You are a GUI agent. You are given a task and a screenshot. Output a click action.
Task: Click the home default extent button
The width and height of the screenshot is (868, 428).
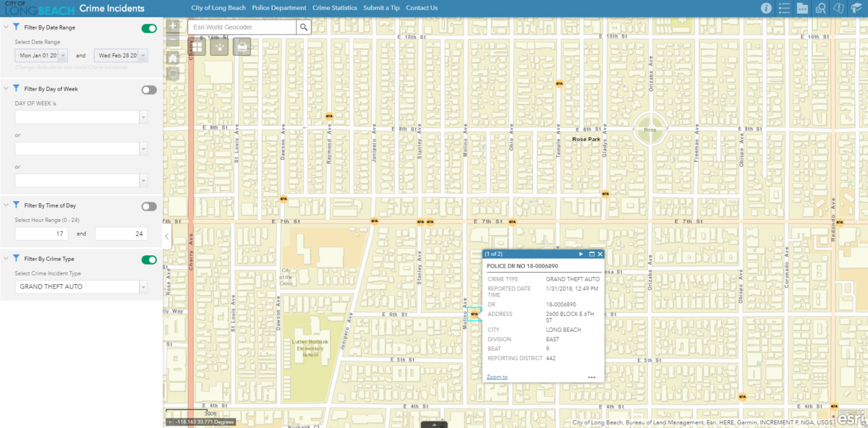pos(173,58)
